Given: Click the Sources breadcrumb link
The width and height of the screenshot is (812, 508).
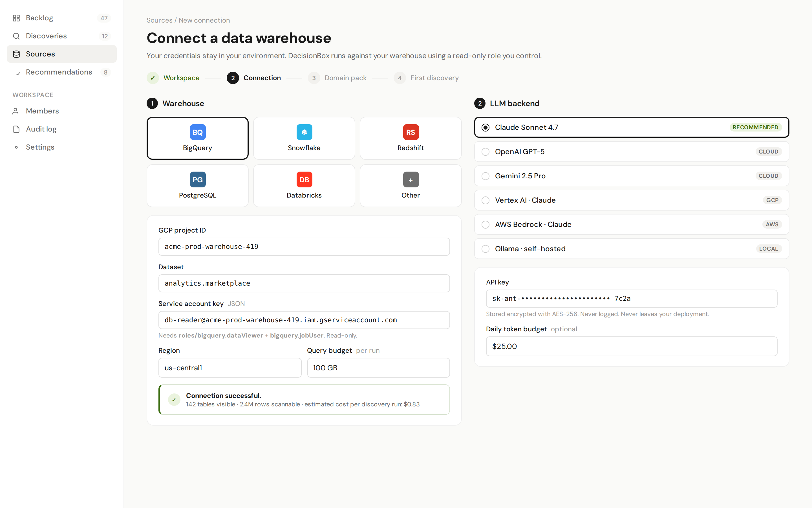Looking at the screenshot, I should click(x=159, y=21).
